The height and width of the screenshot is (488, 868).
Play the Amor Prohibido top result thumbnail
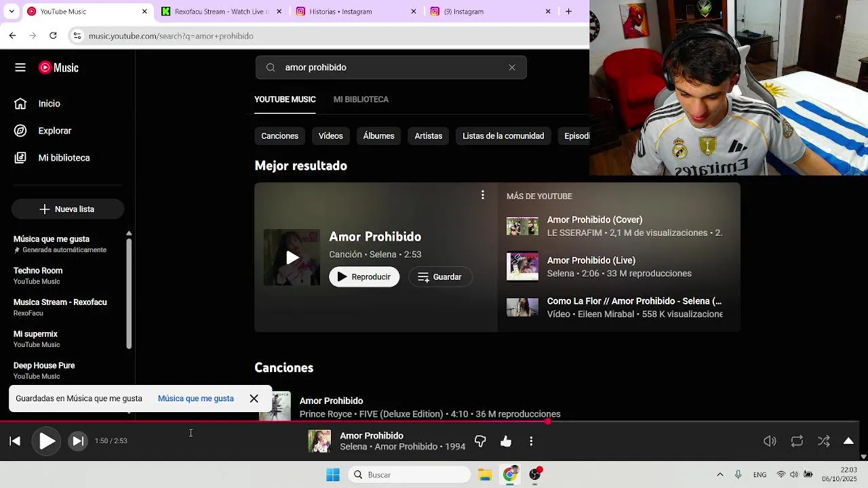(x=292, y=258)
